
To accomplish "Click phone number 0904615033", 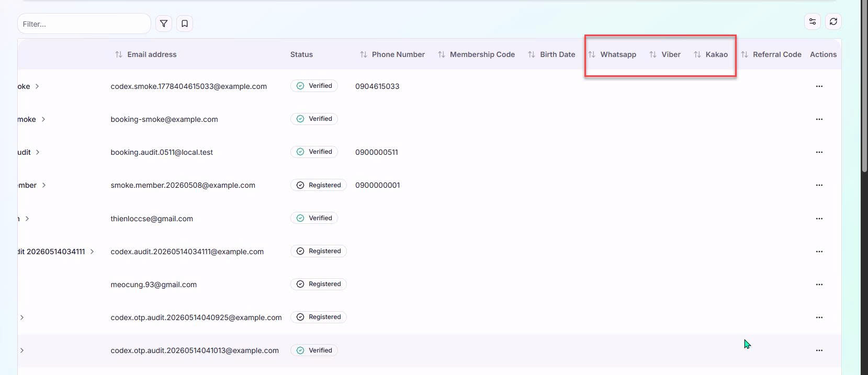I will point(377,86).
